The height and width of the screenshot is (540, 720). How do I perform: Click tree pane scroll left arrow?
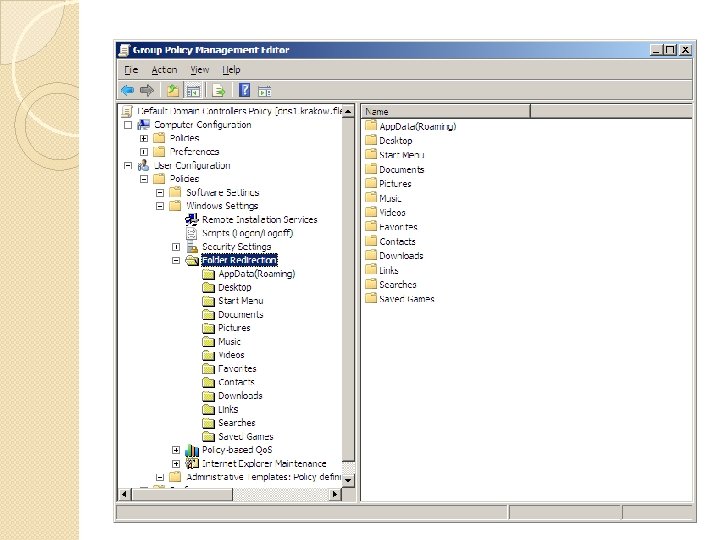124,494
